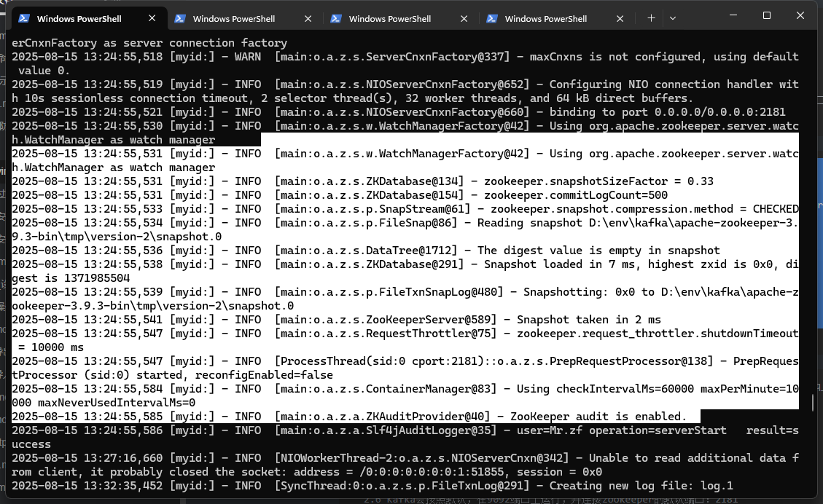Click '000 maxNeverUsedIntervalMs=0' line
The height and width of the screenshot is (504, 823).
pyautogui.click(x=104, y=403)
